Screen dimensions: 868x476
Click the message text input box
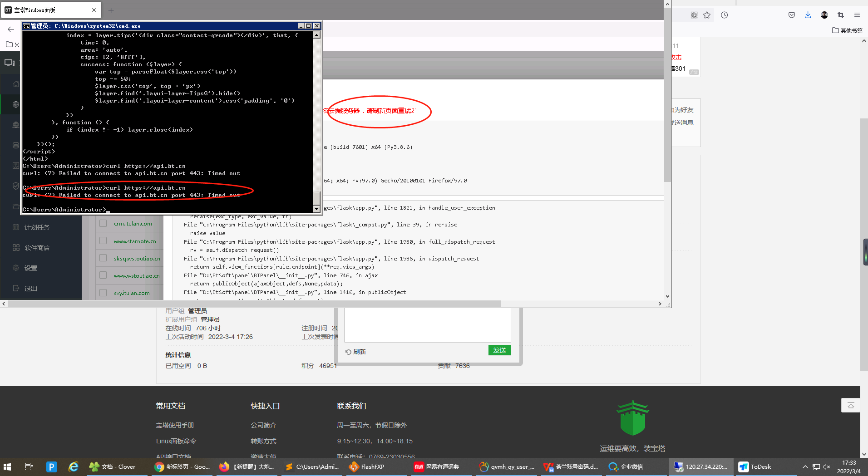pos(428,325)
